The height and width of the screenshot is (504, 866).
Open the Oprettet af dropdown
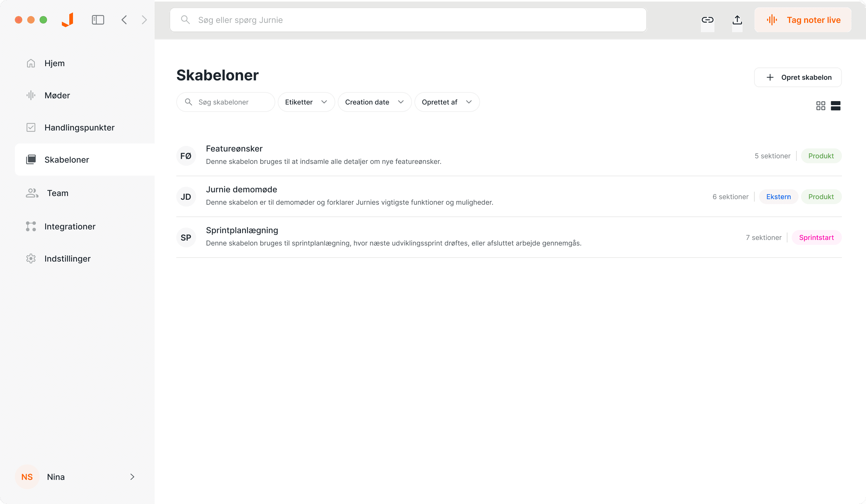click(x=446, y=102)
